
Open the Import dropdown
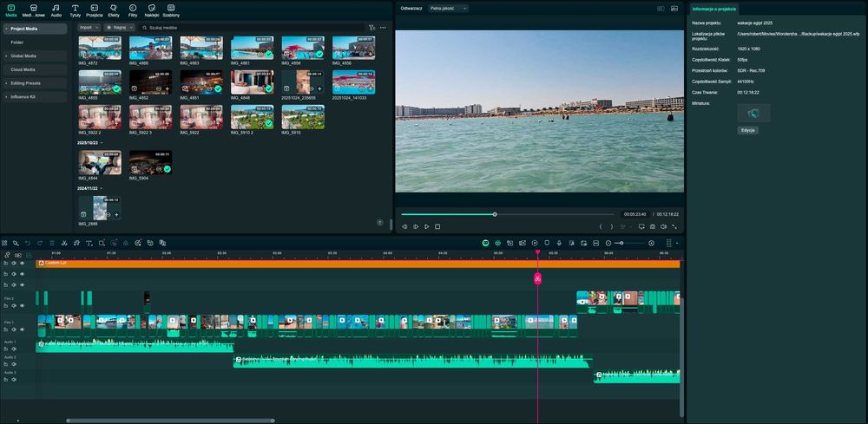pyautogui.click(x=89, y=27)
